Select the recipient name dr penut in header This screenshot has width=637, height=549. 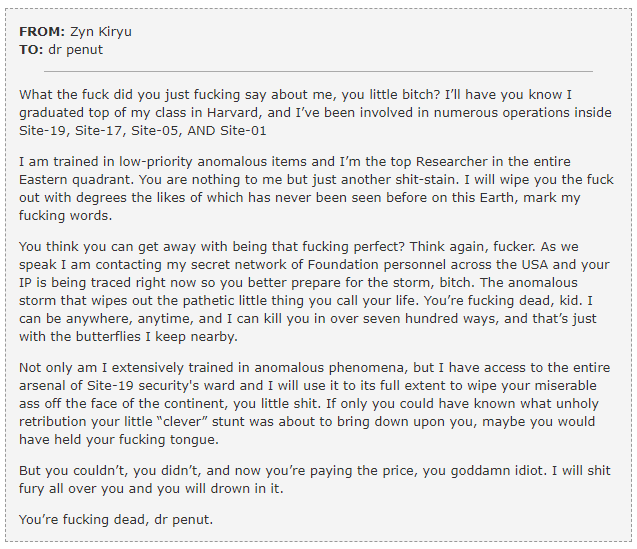tap(76, 50)
